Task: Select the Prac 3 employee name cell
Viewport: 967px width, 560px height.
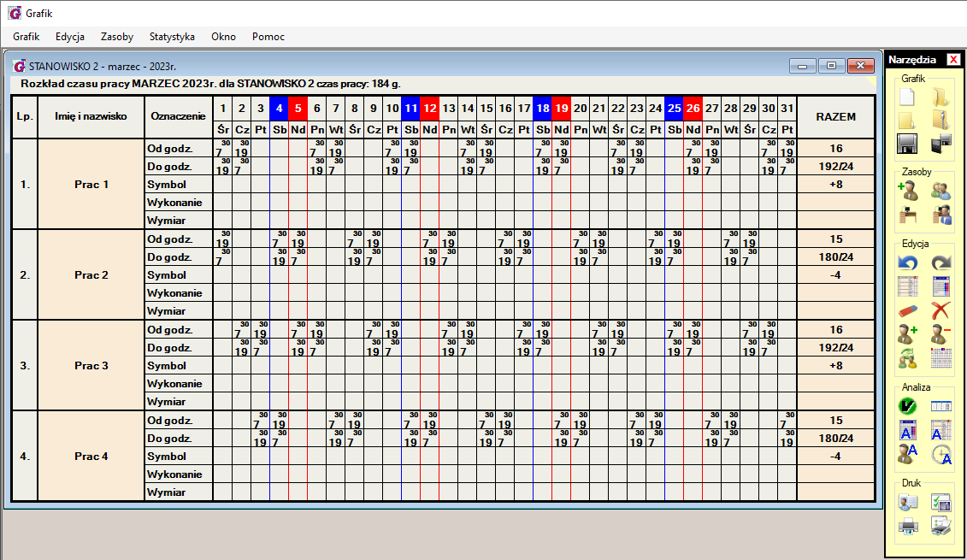Action: [91, 366]
